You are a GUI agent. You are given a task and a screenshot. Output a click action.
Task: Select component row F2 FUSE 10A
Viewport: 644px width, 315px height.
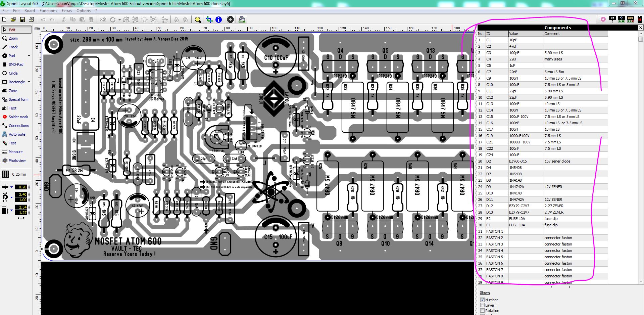(x=543, y=219)
